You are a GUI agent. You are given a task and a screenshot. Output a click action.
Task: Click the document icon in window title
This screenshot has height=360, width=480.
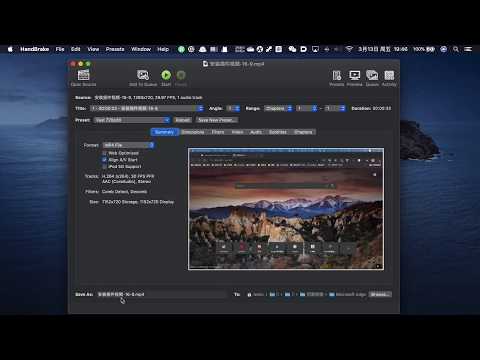click(x=205, y=63)
